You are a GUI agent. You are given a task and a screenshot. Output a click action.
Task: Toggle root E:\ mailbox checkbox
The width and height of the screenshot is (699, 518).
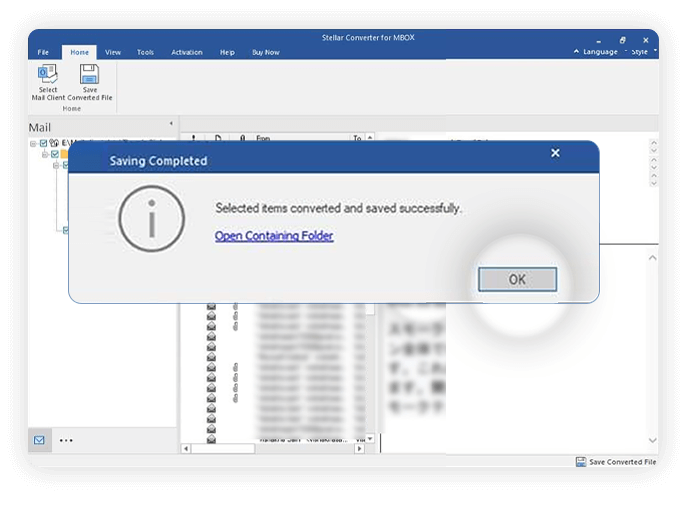(44, 143)
